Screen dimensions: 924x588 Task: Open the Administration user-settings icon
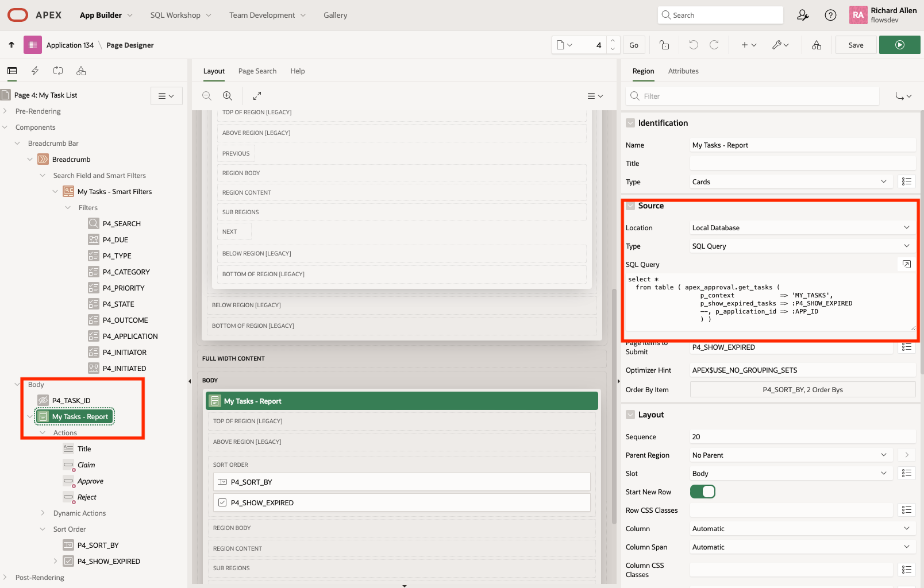[803, 15]
